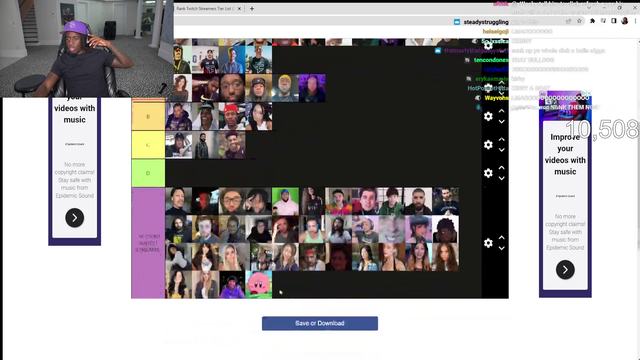Click the green D tier label

[148, 173]
